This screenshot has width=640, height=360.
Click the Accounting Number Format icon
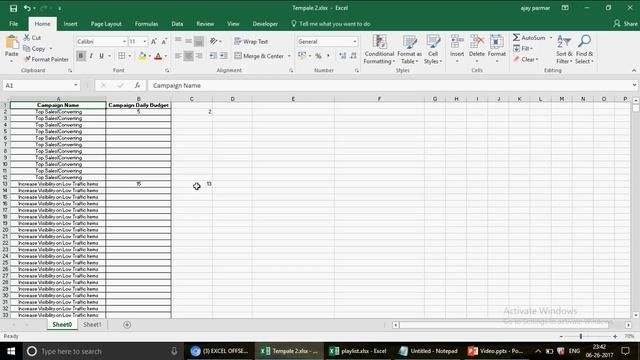(302, 56)
